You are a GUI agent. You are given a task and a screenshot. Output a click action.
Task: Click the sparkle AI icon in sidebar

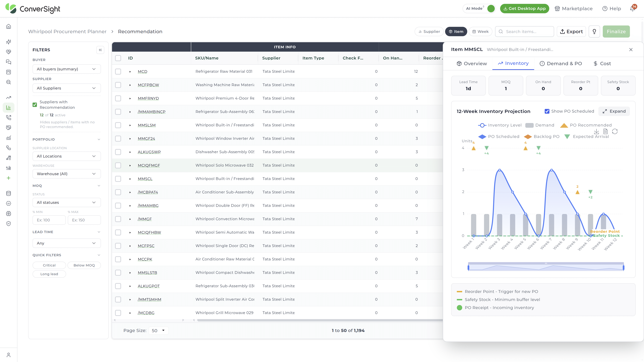tap(9, 42)
